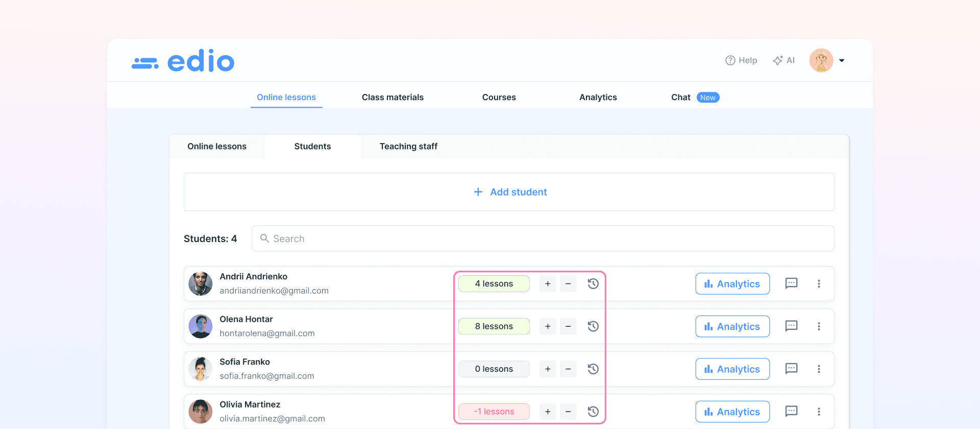The height and width of the screenshot is (429, 980).
Task: Select the name Andrii Andrienko
Action: pyautogui.click(x=254, y=276)
